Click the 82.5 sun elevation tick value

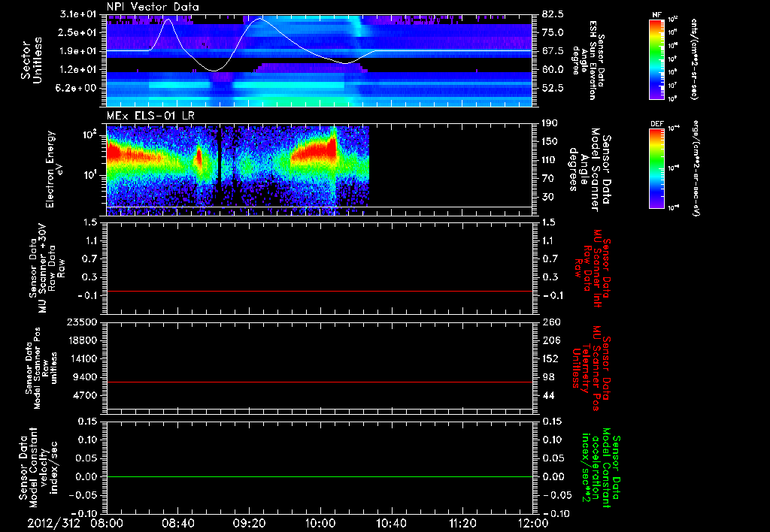[553, 14]
